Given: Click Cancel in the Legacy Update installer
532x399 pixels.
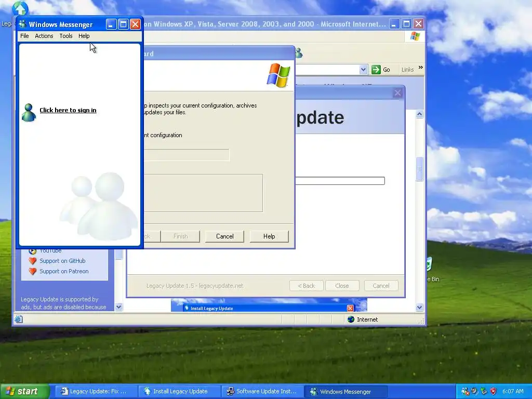Looking at the screenshot, I should pyautogui.click(x=381, y=286).
